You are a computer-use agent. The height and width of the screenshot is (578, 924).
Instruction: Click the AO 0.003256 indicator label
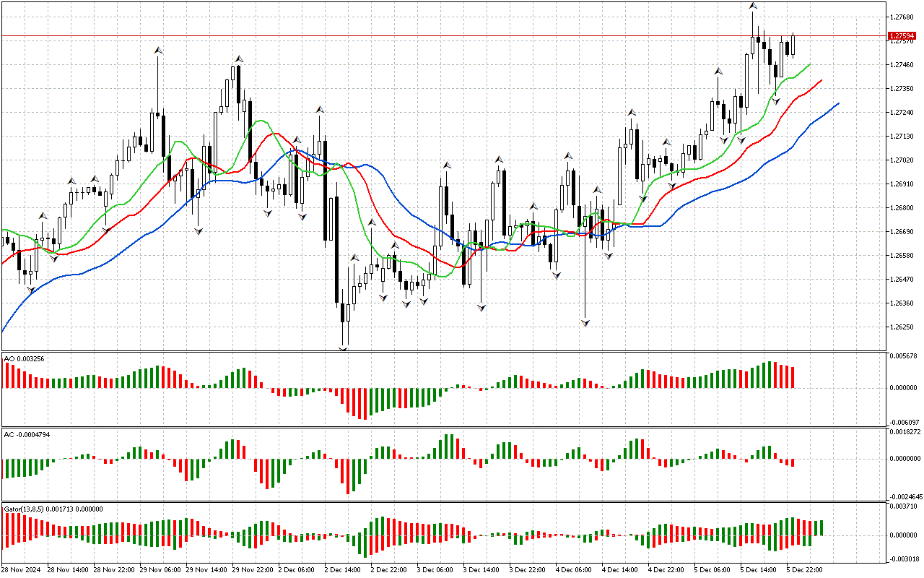[24, 358]
